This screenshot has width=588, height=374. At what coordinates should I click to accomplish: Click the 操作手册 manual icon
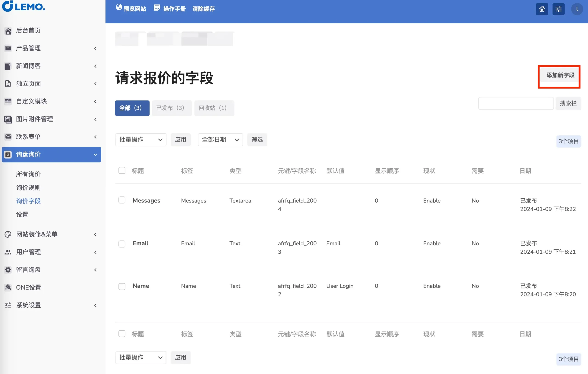click(x=157, y=8)
